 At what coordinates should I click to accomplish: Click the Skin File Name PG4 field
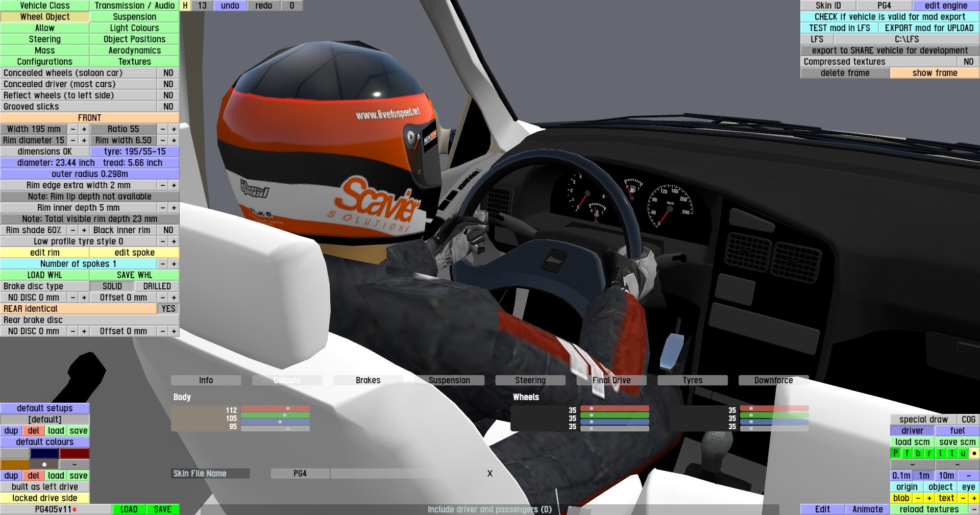(300, 474)
